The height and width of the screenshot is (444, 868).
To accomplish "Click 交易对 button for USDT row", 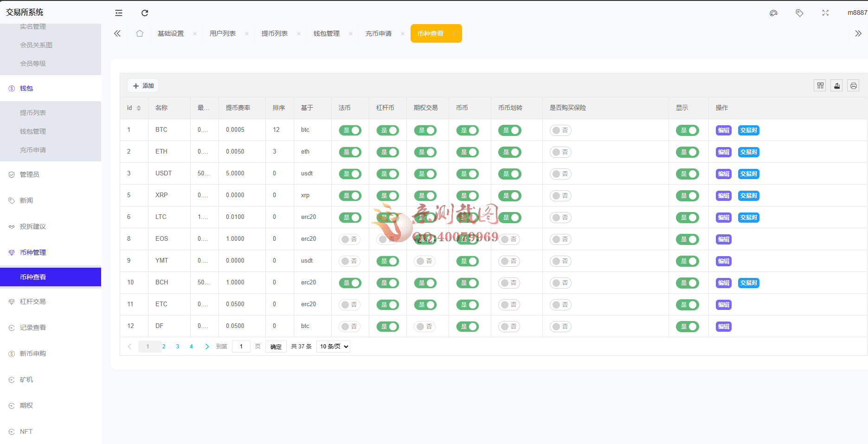I will tap(748, 174).
